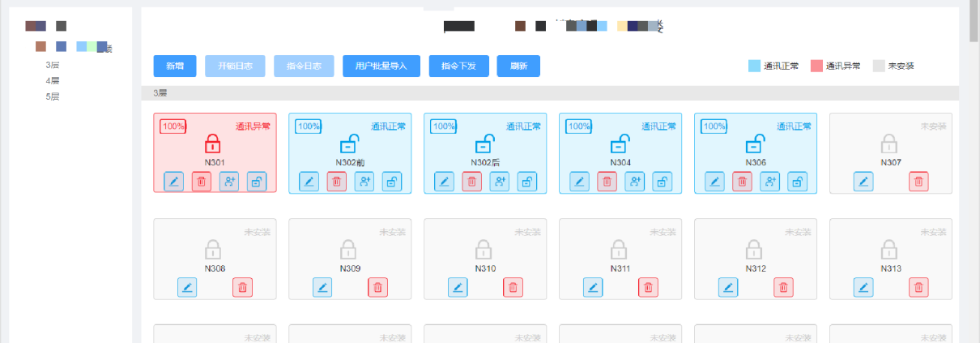This screenshot has width=980, height=343.
Task: Click the N302后 room label
Action: pos(484,163)
